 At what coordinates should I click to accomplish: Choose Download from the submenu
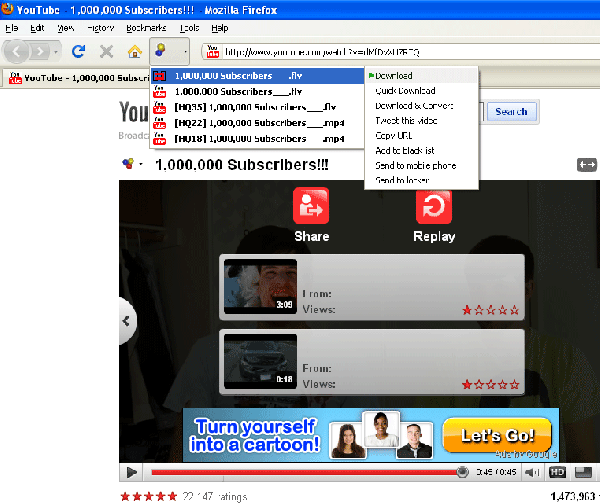tap(422, 76)
